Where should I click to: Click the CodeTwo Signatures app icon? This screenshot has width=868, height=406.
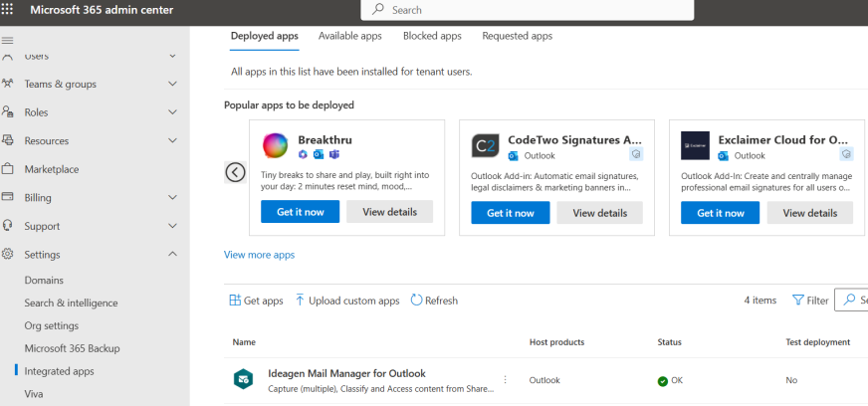coord(485,146)
